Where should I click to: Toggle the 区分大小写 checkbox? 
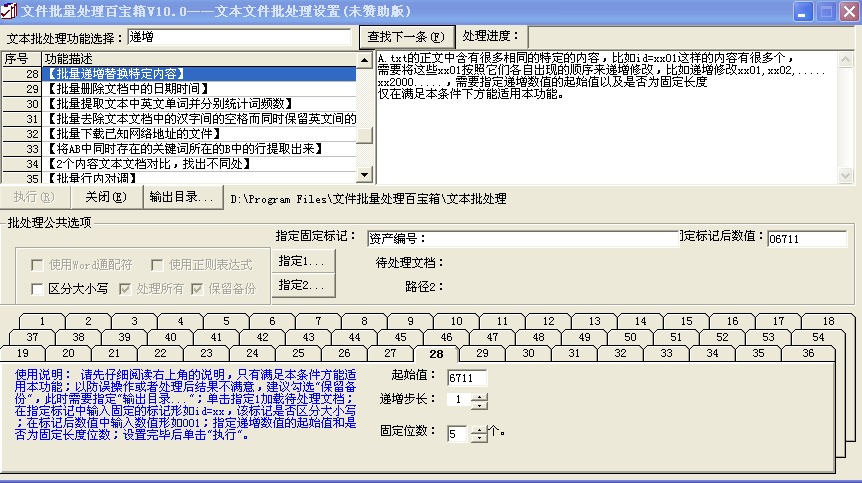pyautogui.click(x=37, y=289)
